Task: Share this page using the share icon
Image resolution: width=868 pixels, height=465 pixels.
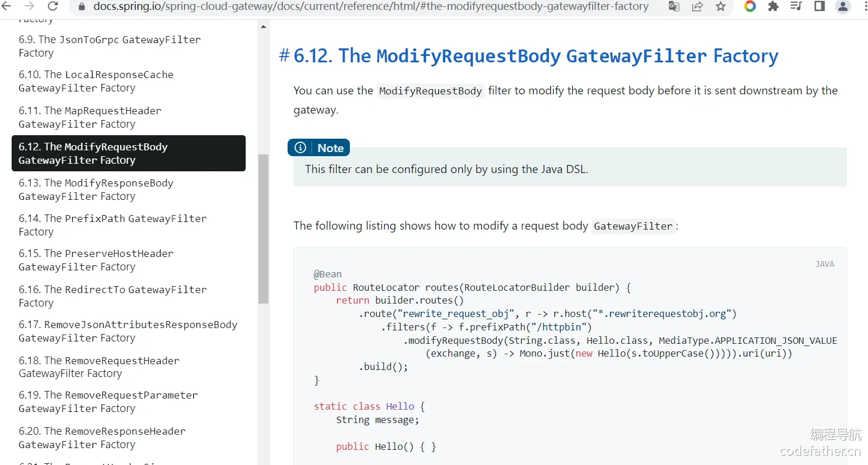Action: [x=697, y=6]
